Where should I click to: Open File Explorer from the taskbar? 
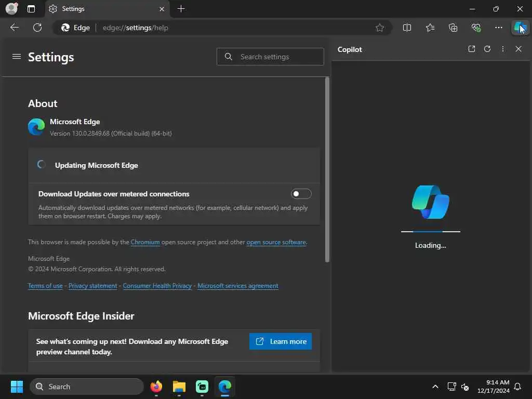[x=179, y=387]
